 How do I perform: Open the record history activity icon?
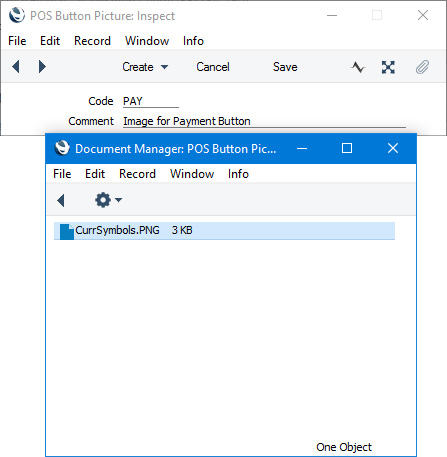(358, 67)
